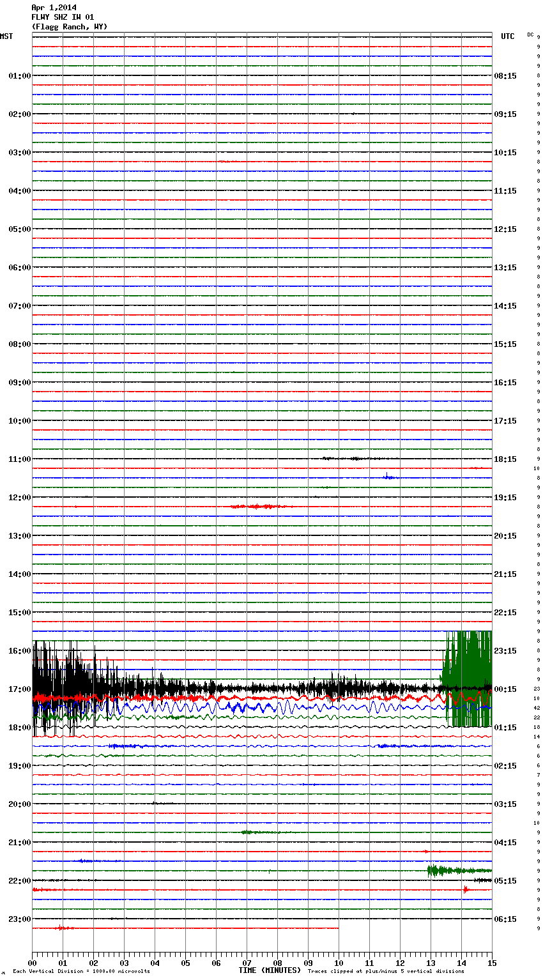The width and height of the screenshot is (543, 980).
Task: Pick the UTC time label "23:15"
Action: pos(505,651)
